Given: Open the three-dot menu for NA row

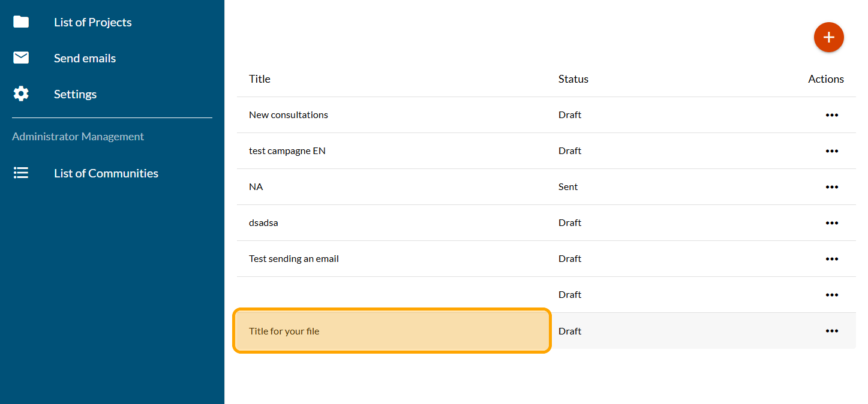Looking at the screenshot, I should (x=831, y=187).
